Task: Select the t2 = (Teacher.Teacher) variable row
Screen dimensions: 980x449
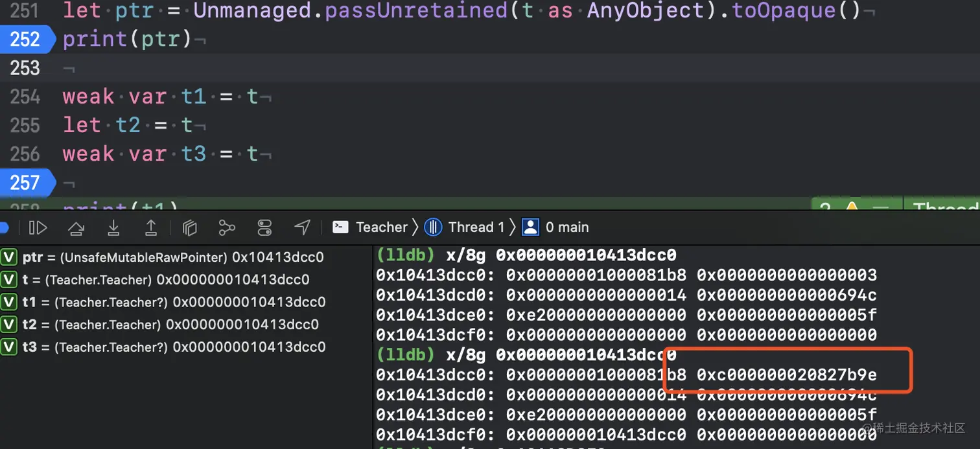Action: tap(170, 325)
